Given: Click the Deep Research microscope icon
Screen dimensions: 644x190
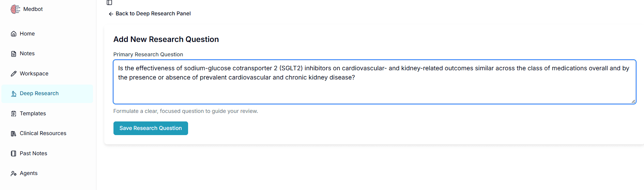Looking at the screenshot, I should (x=14, y=94).
